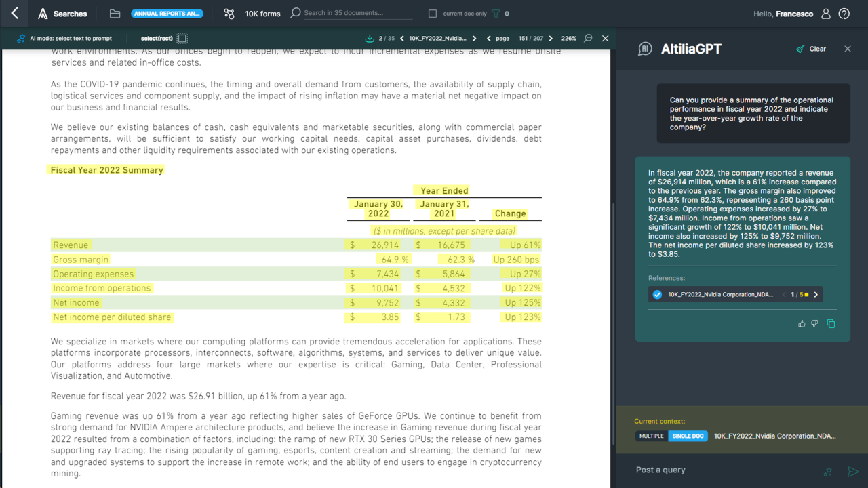
Task: Click the 226% zoom level
Action: (x=569, y=39)
